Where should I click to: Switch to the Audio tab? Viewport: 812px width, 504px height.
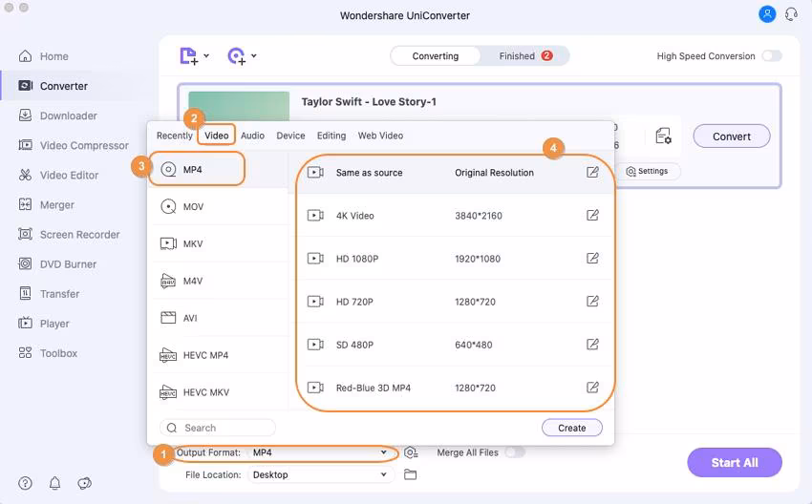coord(253,136)
